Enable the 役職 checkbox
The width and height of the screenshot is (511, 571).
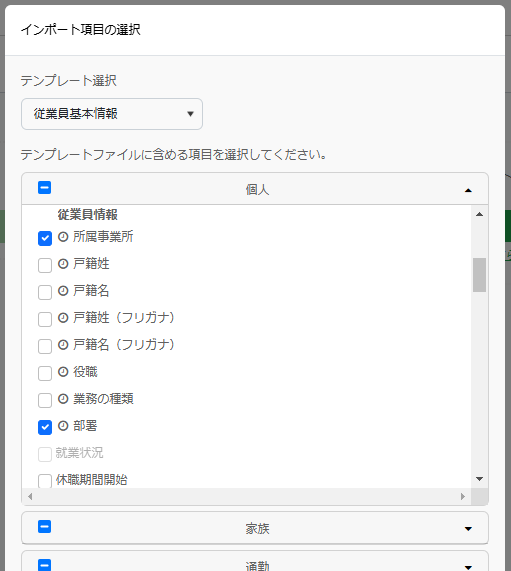click(x=45, y=374)
